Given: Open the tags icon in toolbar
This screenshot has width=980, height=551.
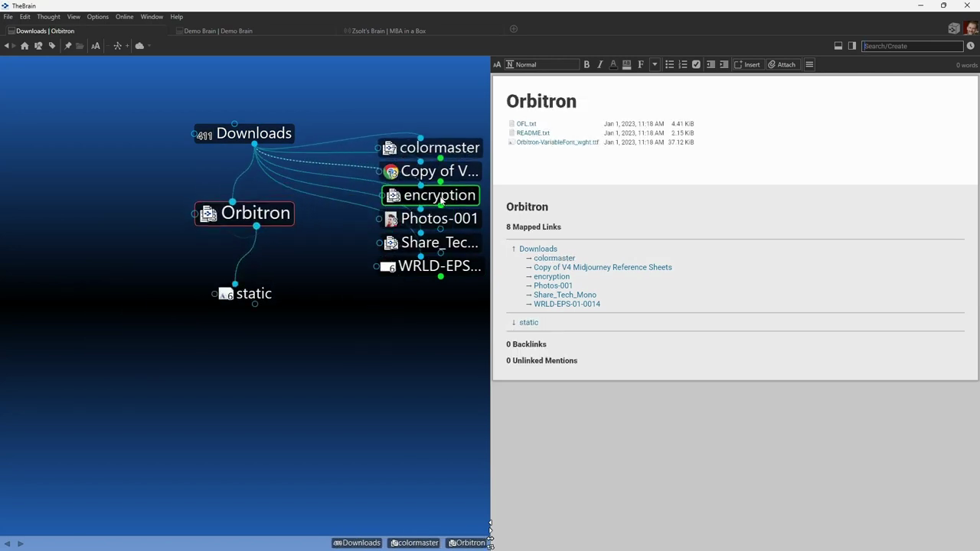Looking at the screenshot, I should pos(52,46).
